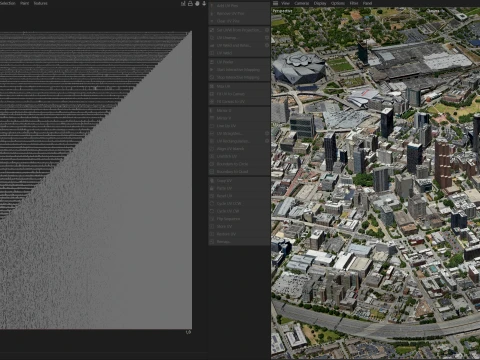Image resolution: width=480 pixels, height=360 pixels.
Task: Mirror the UVs along U
Action: 239,110
